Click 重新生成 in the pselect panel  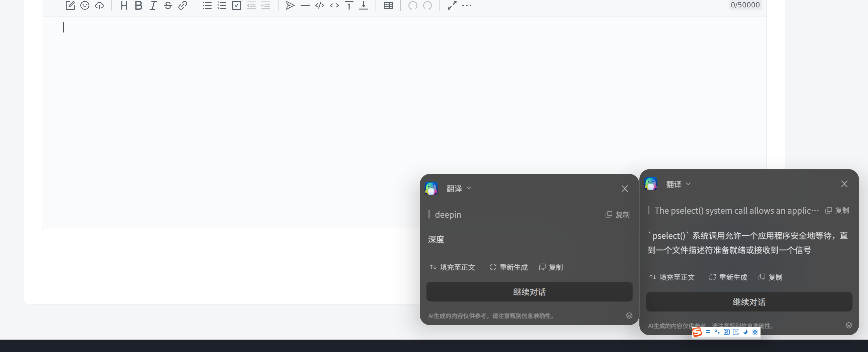point(728,277)
